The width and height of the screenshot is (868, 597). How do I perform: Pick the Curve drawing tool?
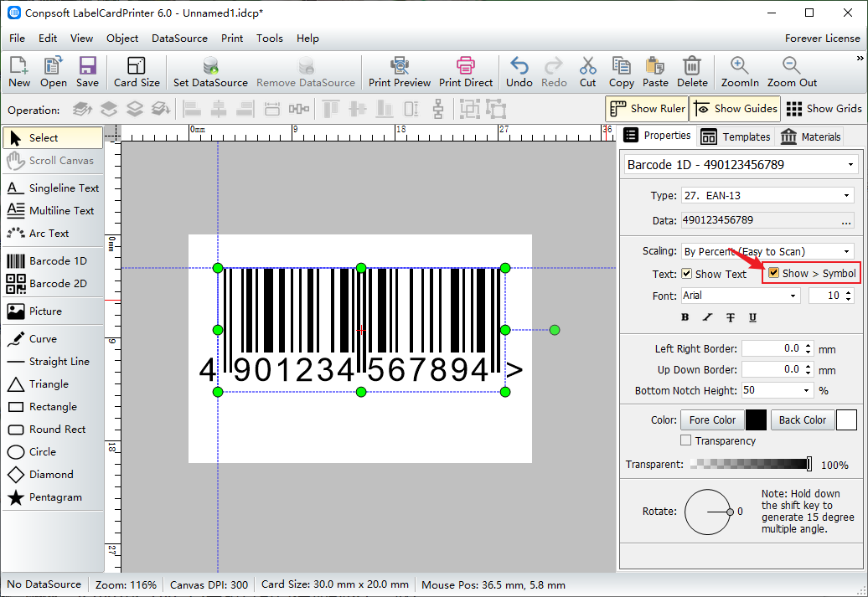click(x=53, y=338)
